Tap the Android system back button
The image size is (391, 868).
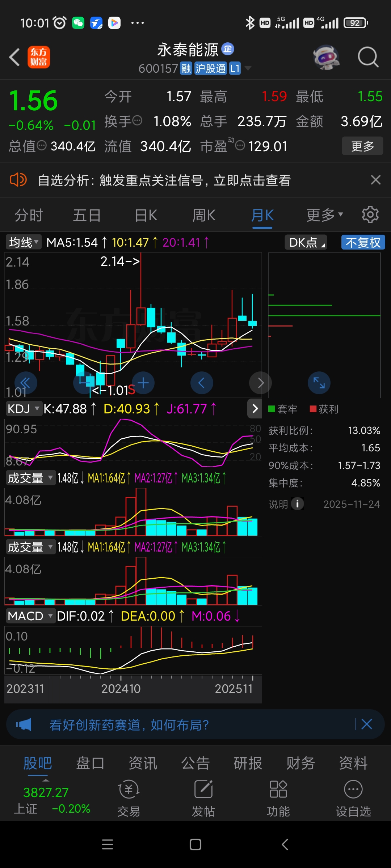pos(285,844)
